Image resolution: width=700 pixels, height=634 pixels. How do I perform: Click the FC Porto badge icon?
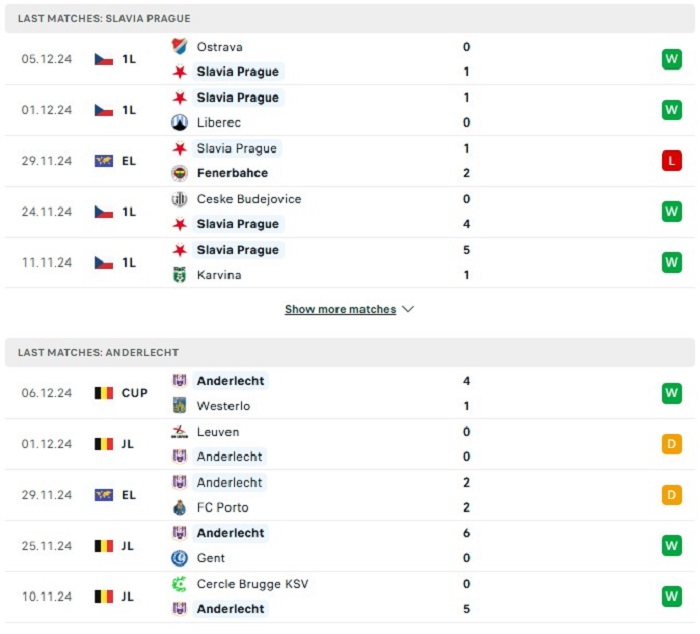coord(179,507)
